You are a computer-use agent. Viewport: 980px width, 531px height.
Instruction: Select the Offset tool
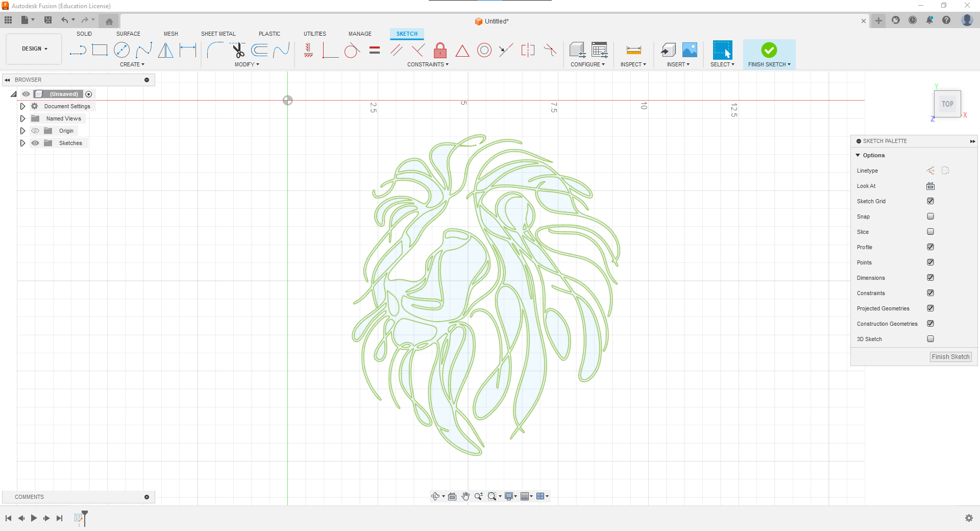click(260, 50)
